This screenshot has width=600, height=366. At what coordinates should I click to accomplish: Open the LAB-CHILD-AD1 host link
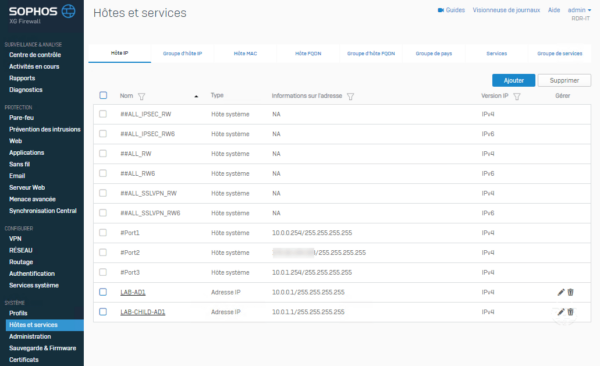tap(143, 312)
